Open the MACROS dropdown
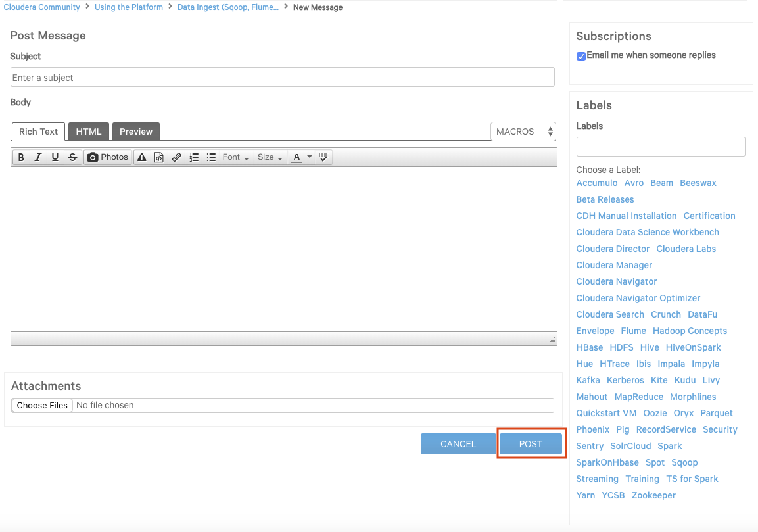The image size is (758, 532). coord(523,132)
